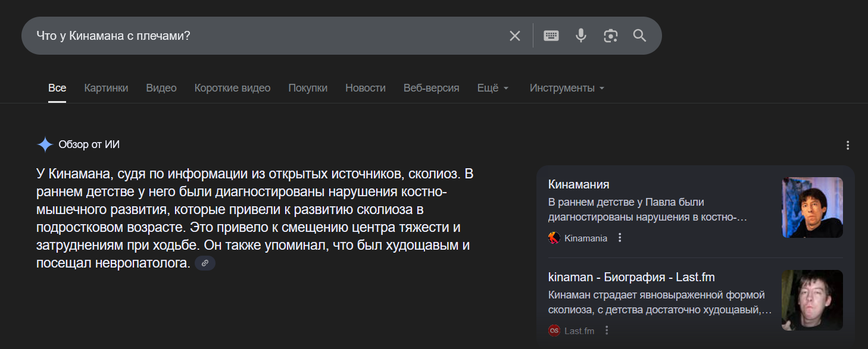Open the Last.fm source options dots
This screenshot has height=349, width=868.
click(x=607, y=331)
